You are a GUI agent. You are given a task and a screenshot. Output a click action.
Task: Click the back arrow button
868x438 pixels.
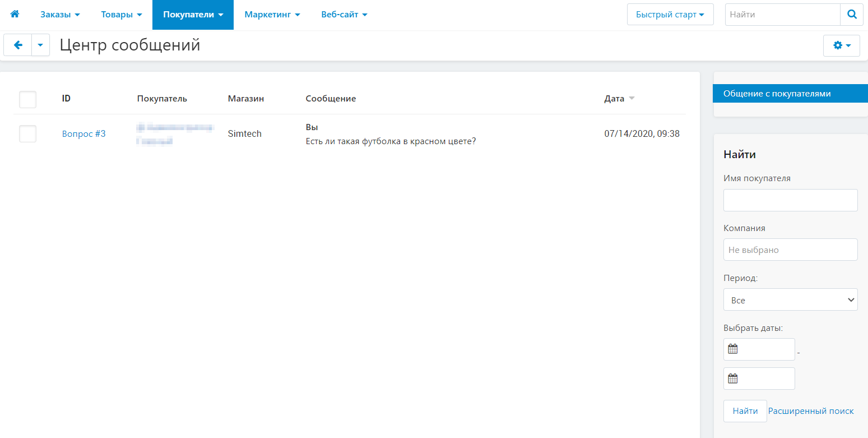(18, 45)
